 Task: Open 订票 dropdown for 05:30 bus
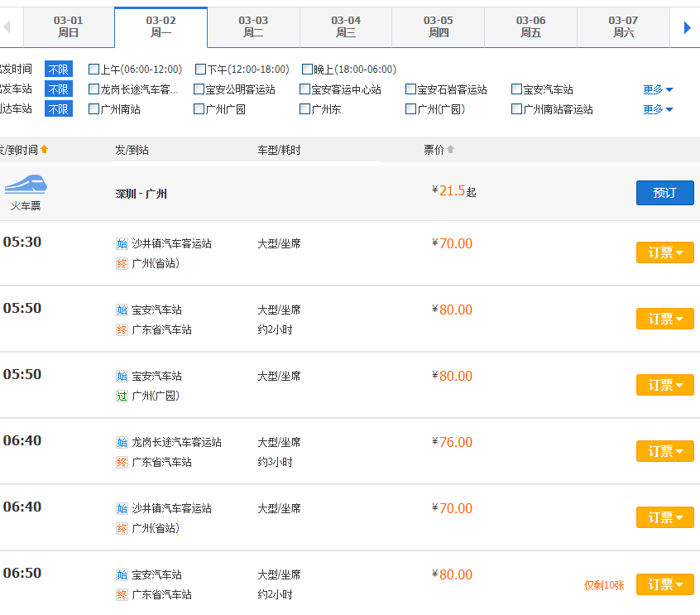point(664,252)
